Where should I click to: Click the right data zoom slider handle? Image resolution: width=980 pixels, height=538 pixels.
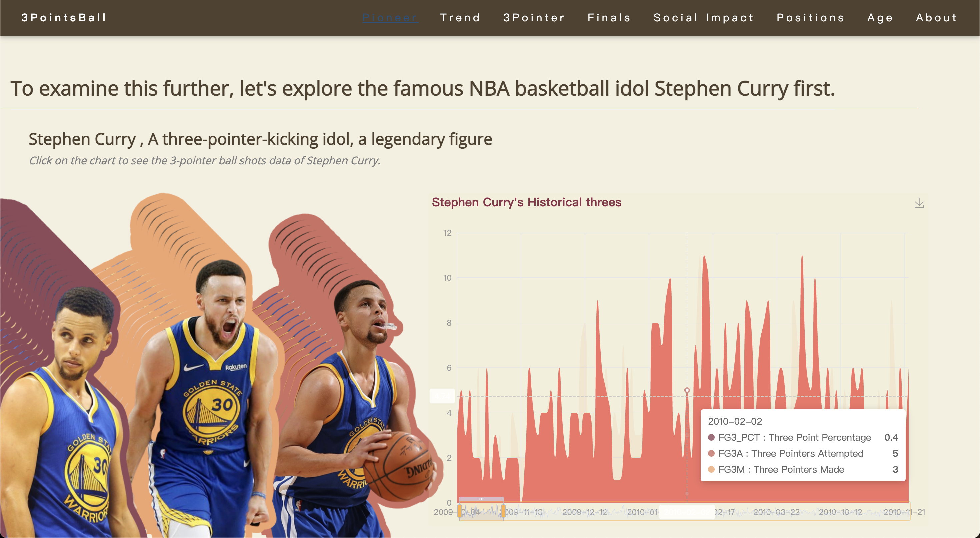503,511
